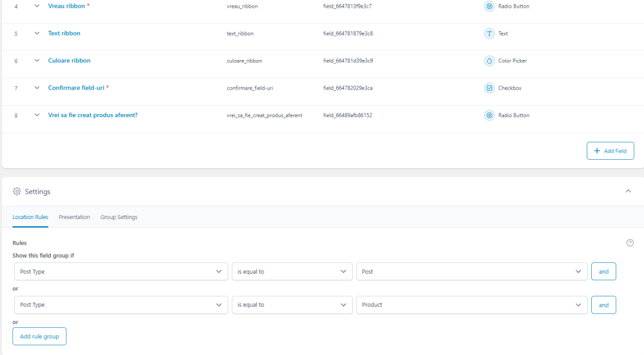
Task: Click the Color Picker type label
Action: tap(513, 61)
